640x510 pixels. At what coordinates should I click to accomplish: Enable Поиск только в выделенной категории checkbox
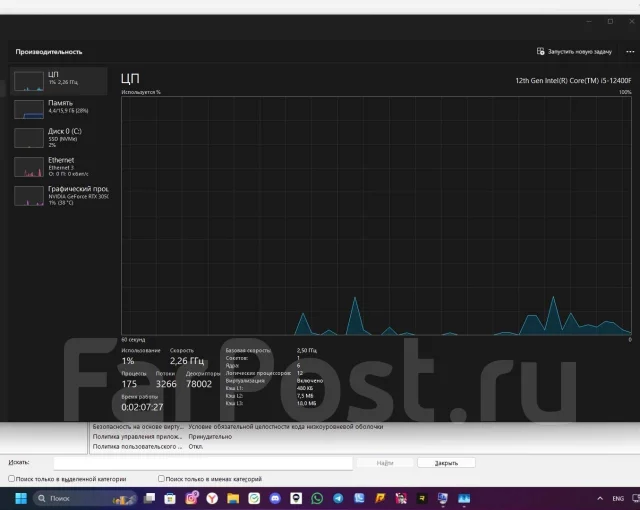(11, 478)
